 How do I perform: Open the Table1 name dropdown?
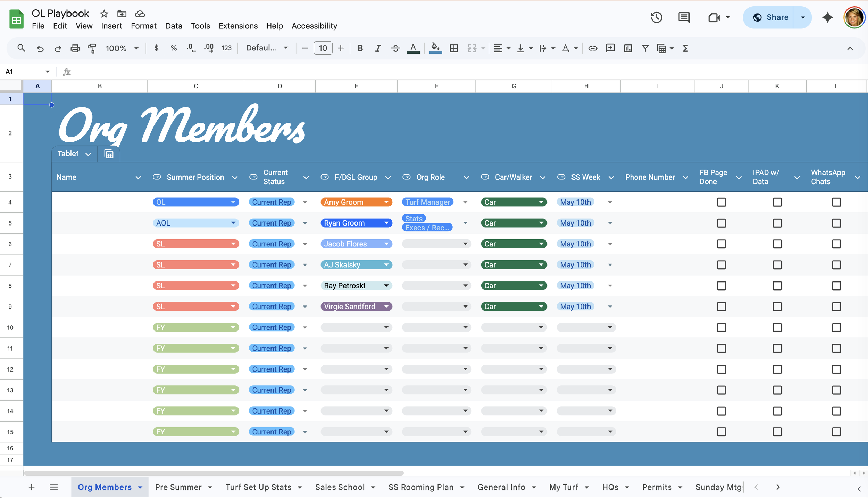(88, 154)
